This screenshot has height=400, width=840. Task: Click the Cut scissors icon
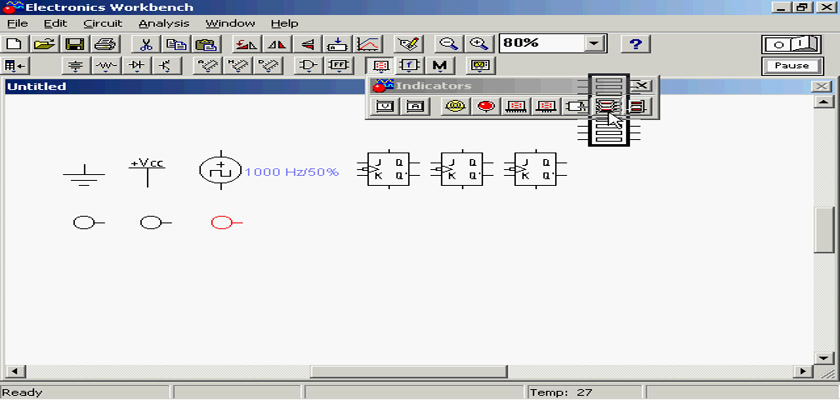coord(146,44)
